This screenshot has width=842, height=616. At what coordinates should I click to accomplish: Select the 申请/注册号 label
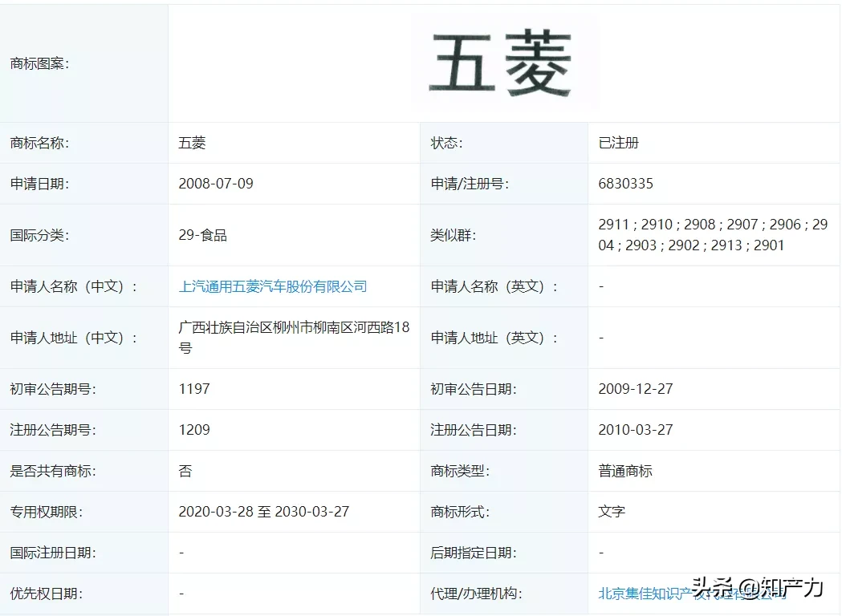[470, 184]
